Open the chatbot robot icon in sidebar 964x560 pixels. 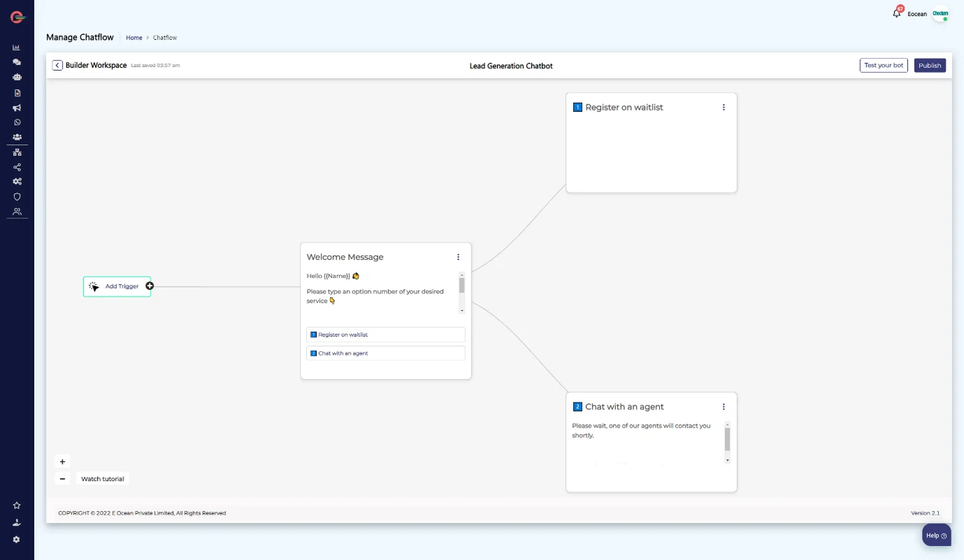(17, 77)
